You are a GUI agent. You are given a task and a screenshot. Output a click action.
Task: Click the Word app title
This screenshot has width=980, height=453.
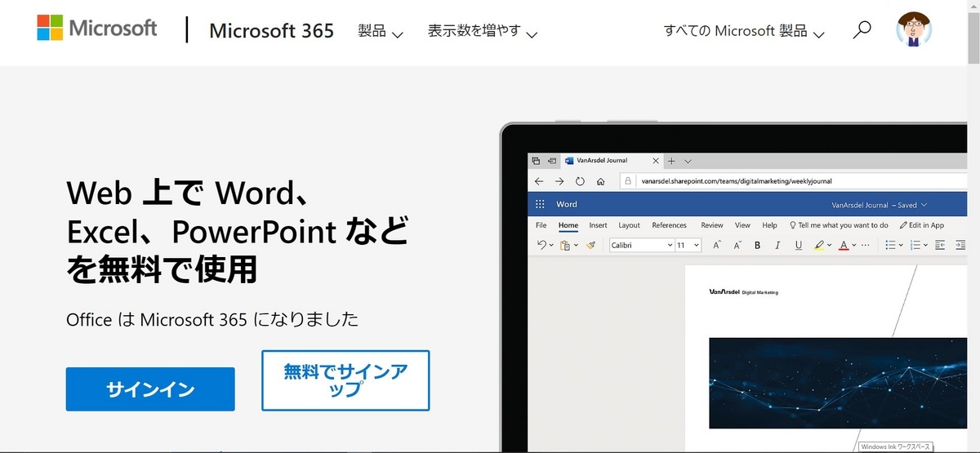567,204
